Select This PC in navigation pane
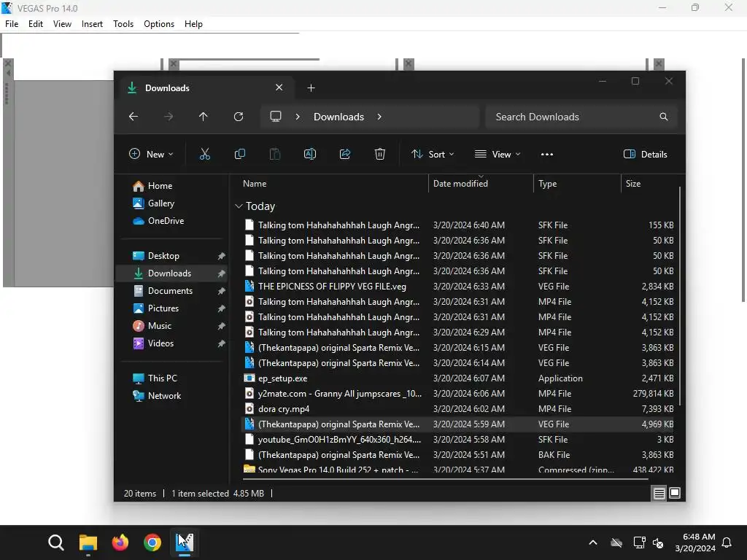Image resolution: width=747 pixels, height=560 pixels. (172, 378)
